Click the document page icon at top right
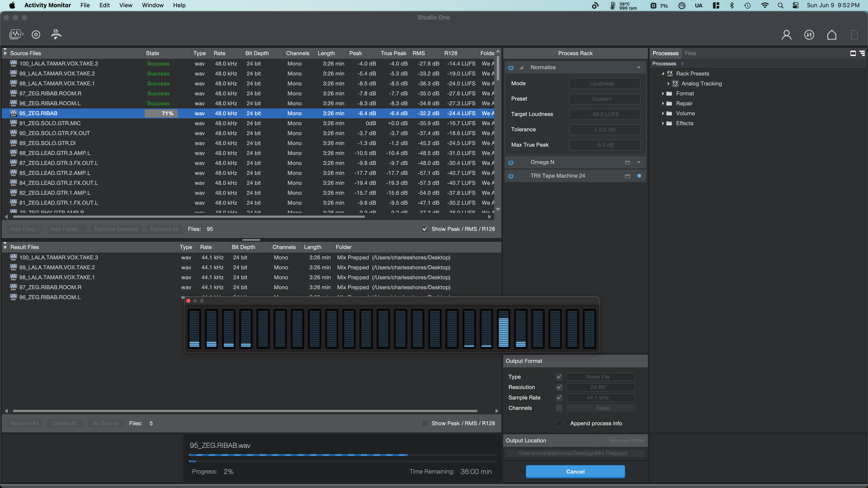The height and width of the screenshot is (488, 868). pos(854,35)
